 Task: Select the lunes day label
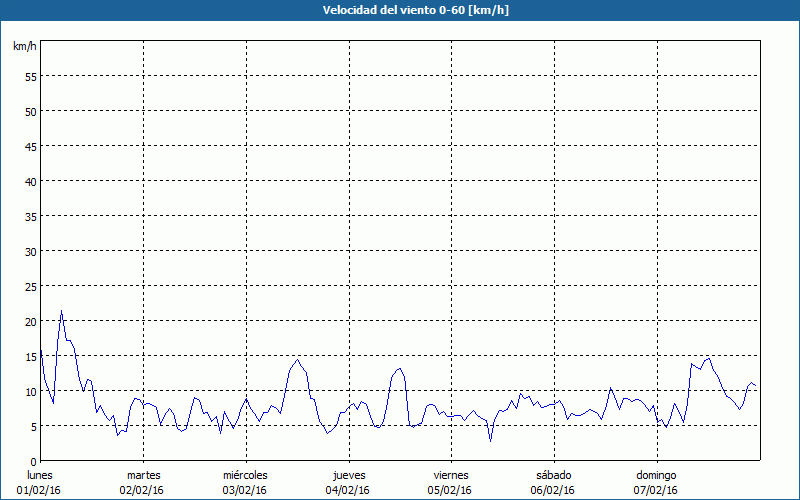coord(40,475)
